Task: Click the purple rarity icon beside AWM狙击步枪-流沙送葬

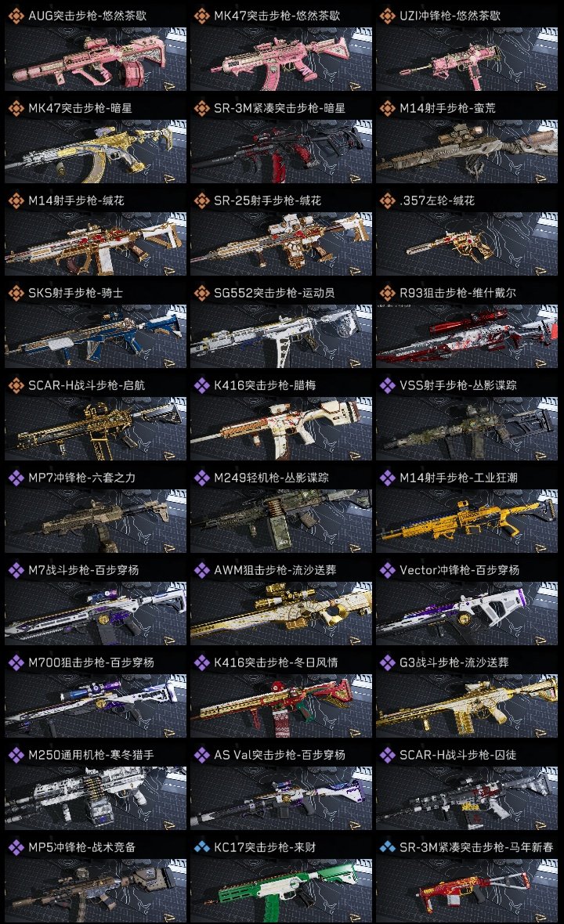Action: click(201, 570)
